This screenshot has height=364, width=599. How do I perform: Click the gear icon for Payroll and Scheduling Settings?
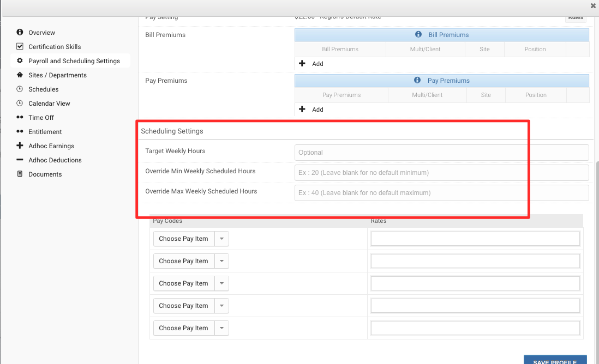tap(20, 60)
